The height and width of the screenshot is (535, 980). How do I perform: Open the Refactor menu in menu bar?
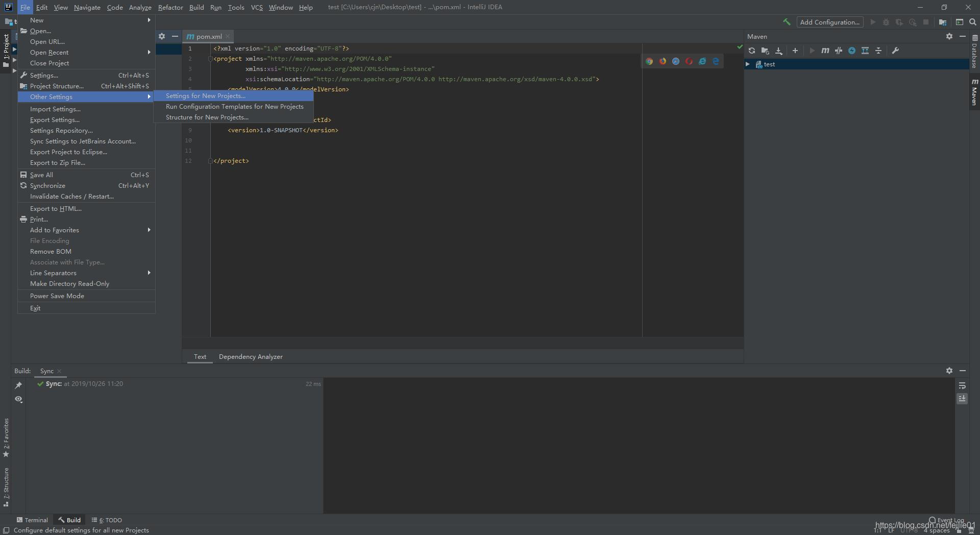[x=170, y=7]
